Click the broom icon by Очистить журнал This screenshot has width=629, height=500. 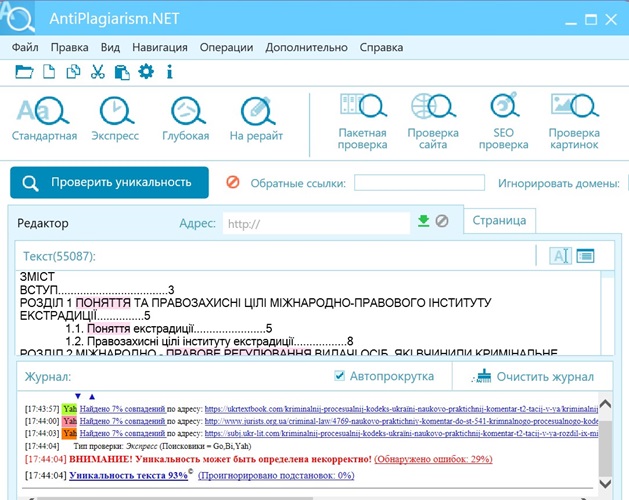482,376
